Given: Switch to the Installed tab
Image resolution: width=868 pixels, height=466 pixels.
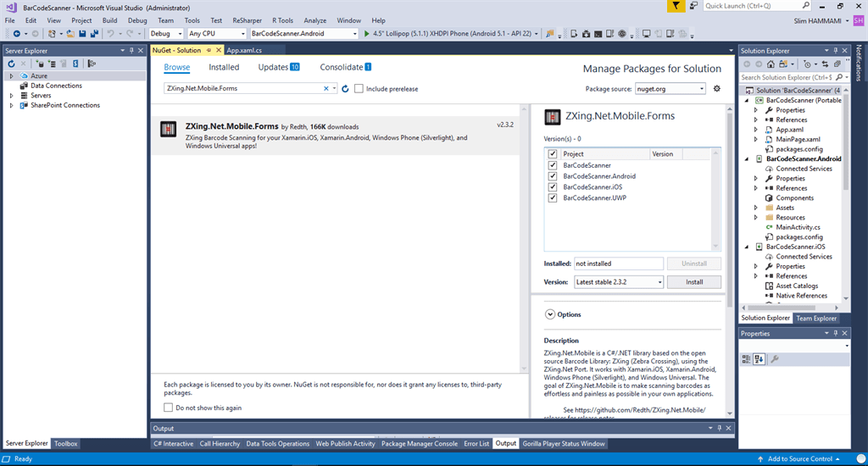Looking at the screenshot, I should (224, 68).
